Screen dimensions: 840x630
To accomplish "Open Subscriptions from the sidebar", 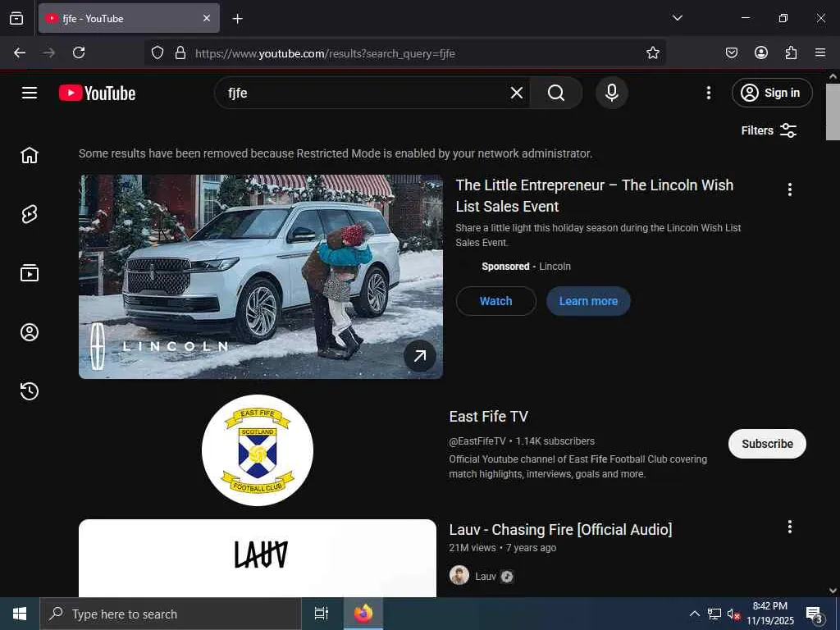I will (30, 273).
